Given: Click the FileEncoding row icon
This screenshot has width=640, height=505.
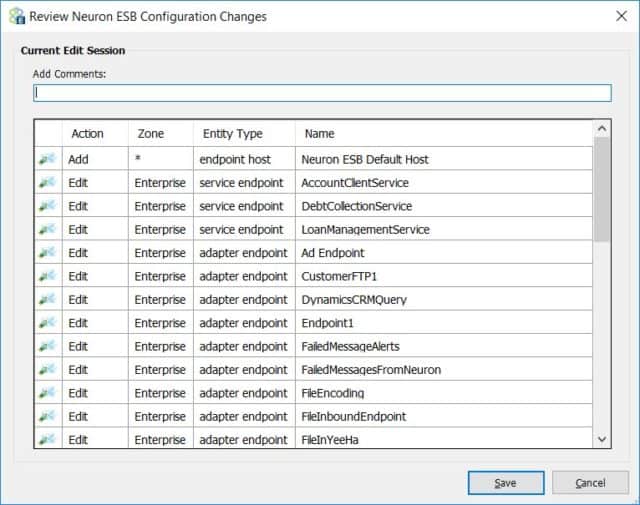Looking at the screenshot, I should (x=47, y=392).
